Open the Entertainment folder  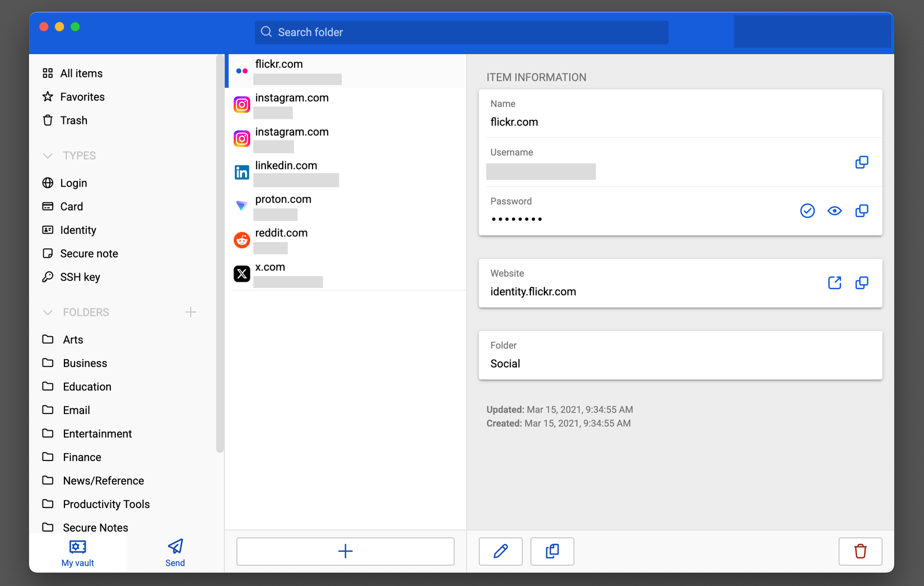coord(97,433)
